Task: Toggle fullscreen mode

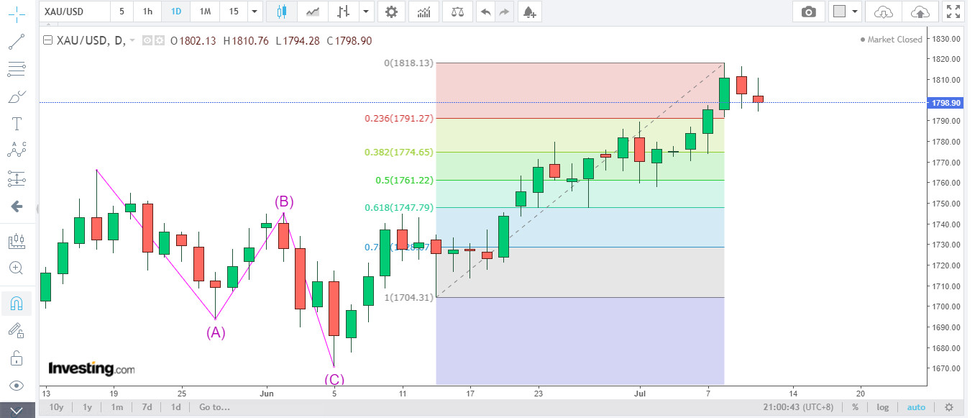Action: point(953,12)
